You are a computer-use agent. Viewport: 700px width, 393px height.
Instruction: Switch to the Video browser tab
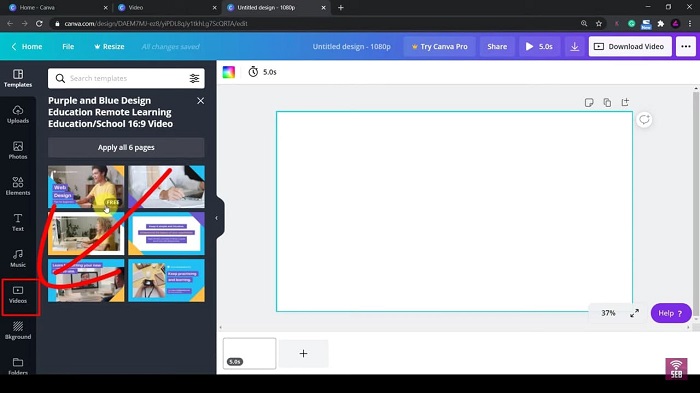167,8
